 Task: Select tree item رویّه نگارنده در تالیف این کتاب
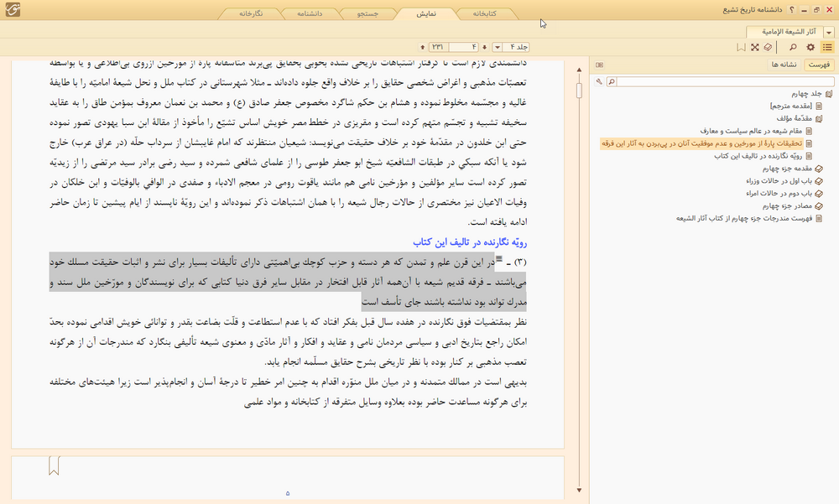(x=758, y=156)
